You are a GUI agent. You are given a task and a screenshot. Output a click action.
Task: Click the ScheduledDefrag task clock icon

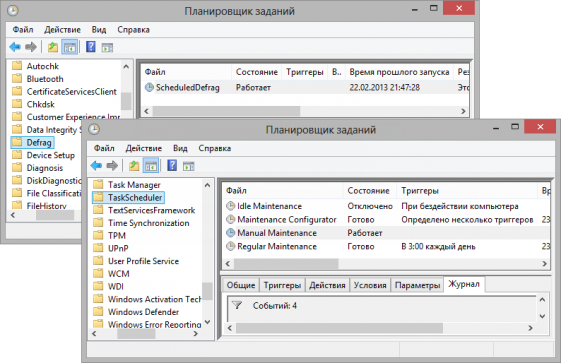[149, 87]
